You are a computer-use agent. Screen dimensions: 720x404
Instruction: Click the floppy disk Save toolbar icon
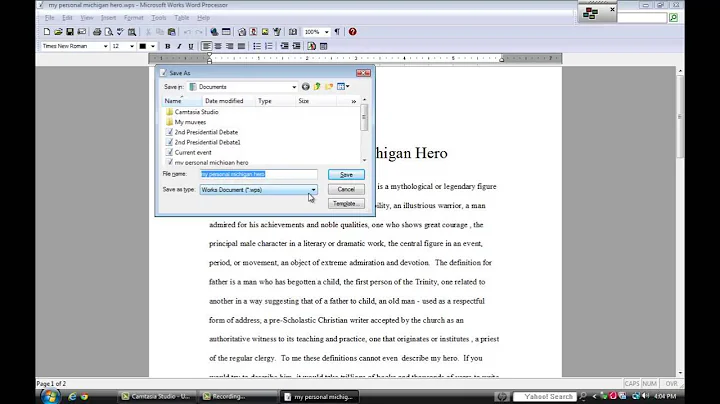click(x=70, y=32)
